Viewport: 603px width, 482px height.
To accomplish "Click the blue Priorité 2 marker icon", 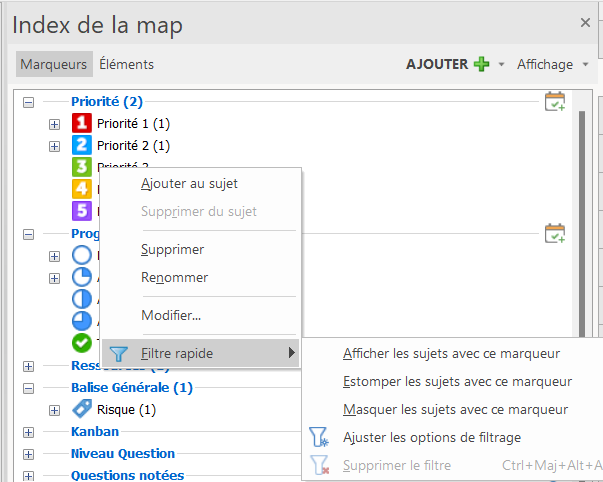I will tap(82, 146).
